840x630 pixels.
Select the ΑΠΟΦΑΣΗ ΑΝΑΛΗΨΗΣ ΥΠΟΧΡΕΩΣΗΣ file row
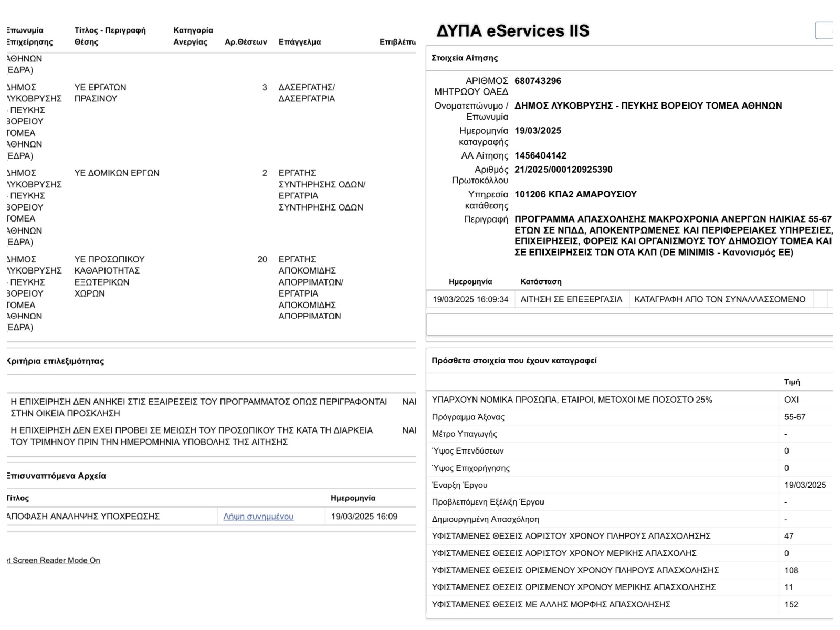coord(212,517)
